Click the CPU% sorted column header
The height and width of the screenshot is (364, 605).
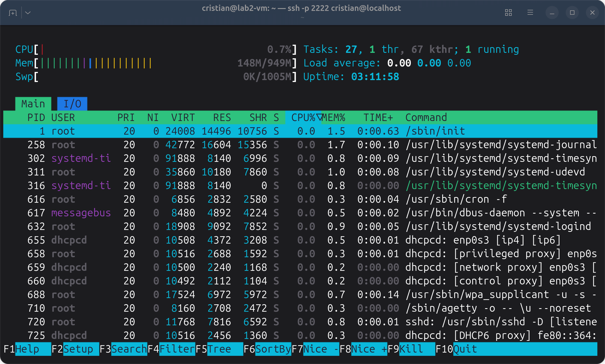(x=303, y=117)
